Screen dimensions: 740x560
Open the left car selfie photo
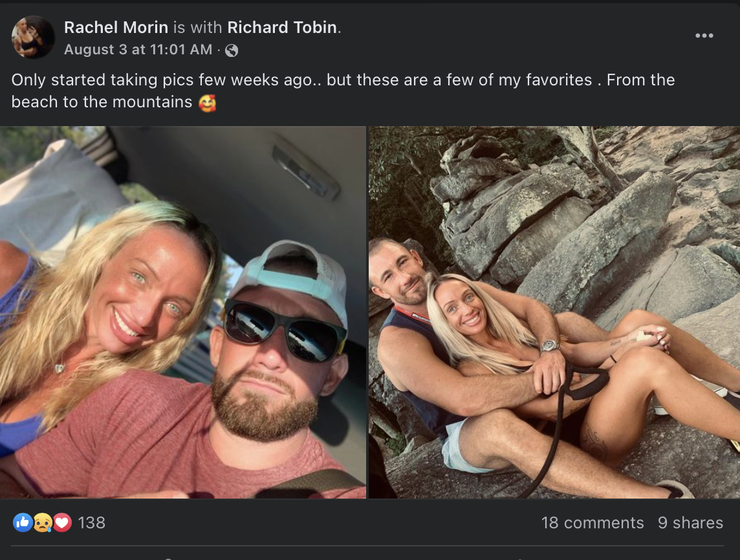(183, 312)
